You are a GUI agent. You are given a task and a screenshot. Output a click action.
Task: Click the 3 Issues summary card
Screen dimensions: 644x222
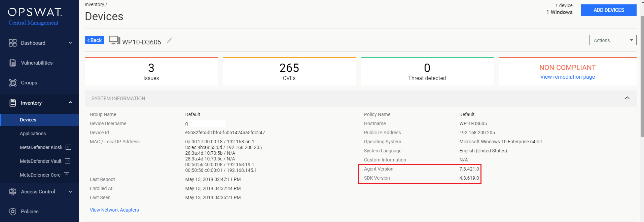click(x=151, y=71)
